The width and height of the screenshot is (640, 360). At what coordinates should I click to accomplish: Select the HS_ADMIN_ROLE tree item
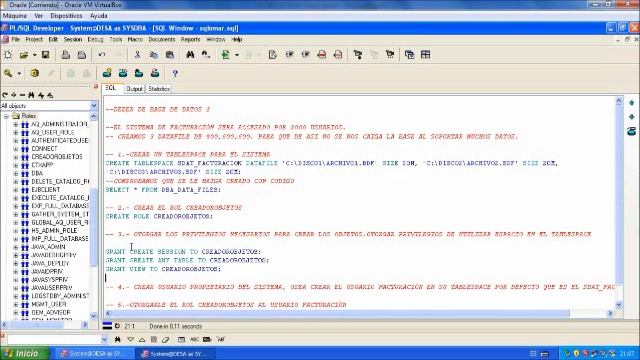pos(54,231)
